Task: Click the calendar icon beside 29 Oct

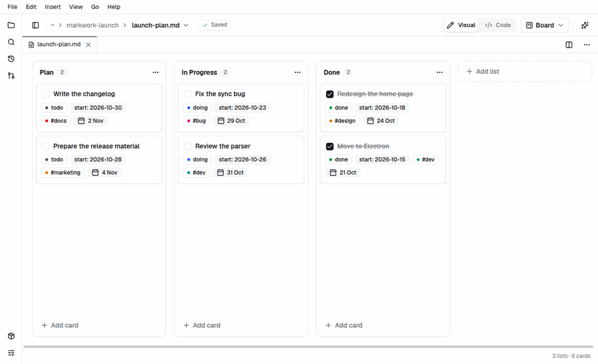Action: (x=221, y=121)
